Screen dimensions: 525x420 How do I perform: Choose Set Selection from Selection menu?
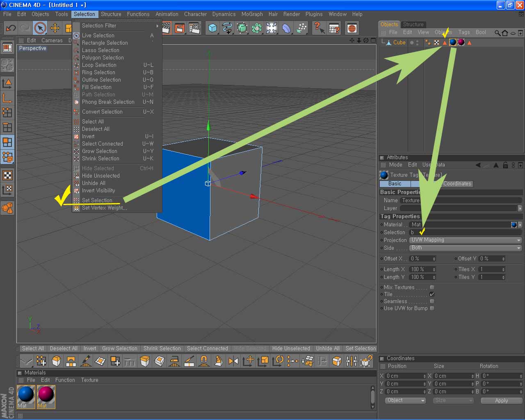pos(116,200)
